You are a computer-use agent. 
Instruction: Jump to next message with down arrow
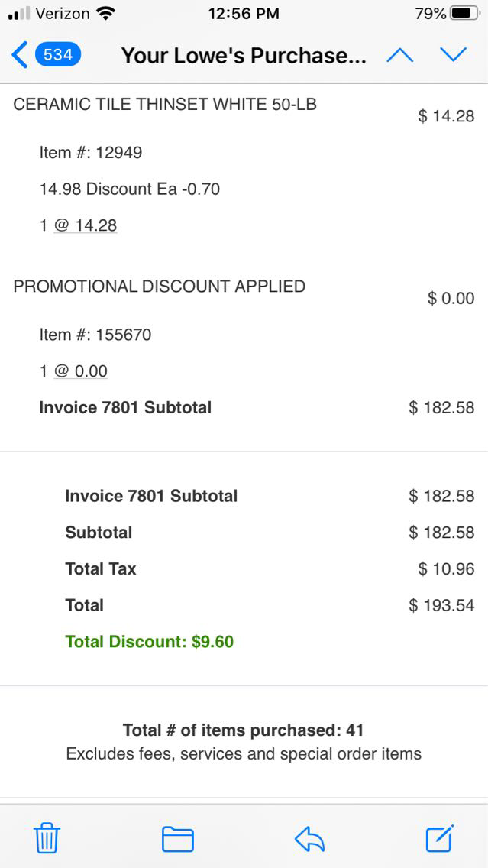(453, 55)
